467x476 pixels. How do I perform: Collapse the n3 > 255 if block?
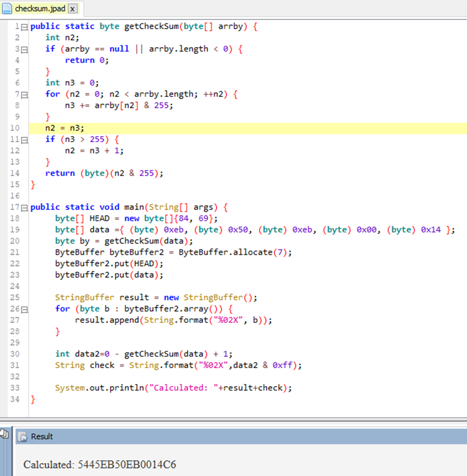[x=25, y=140]
